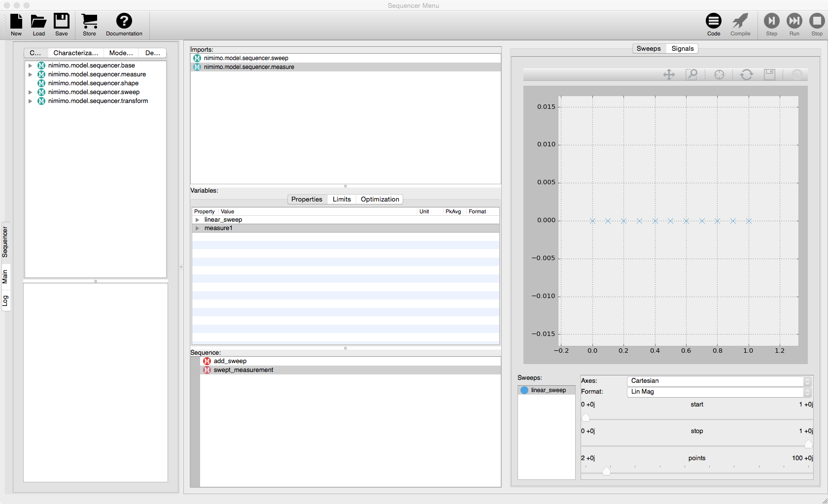Select the Optimization variables tab
This screenshot has height=504, width=828.
pos(380,199)
